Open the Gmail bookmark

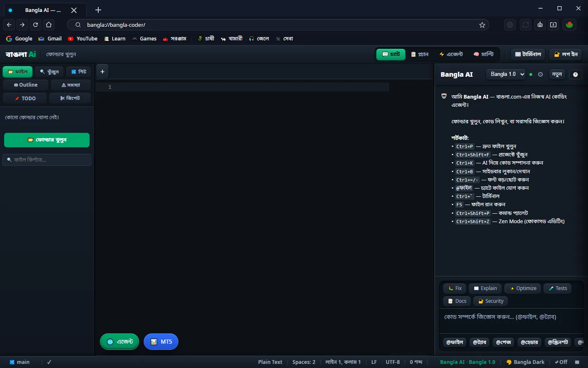point(50,39)
